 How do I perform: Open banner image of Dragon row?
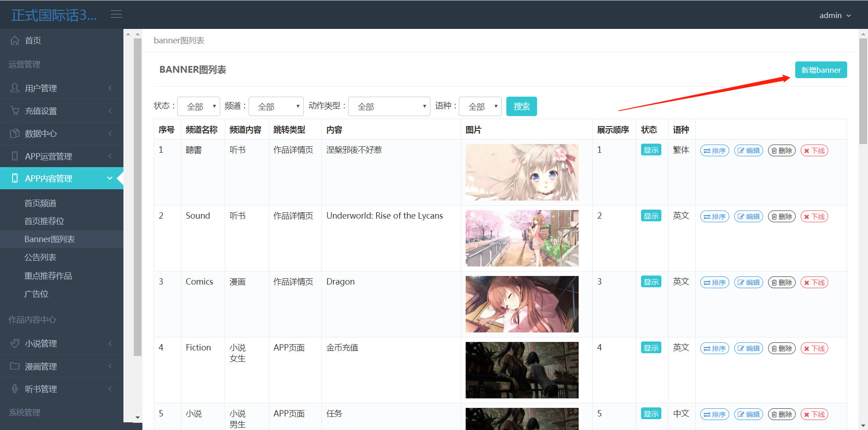click(522, 304)
